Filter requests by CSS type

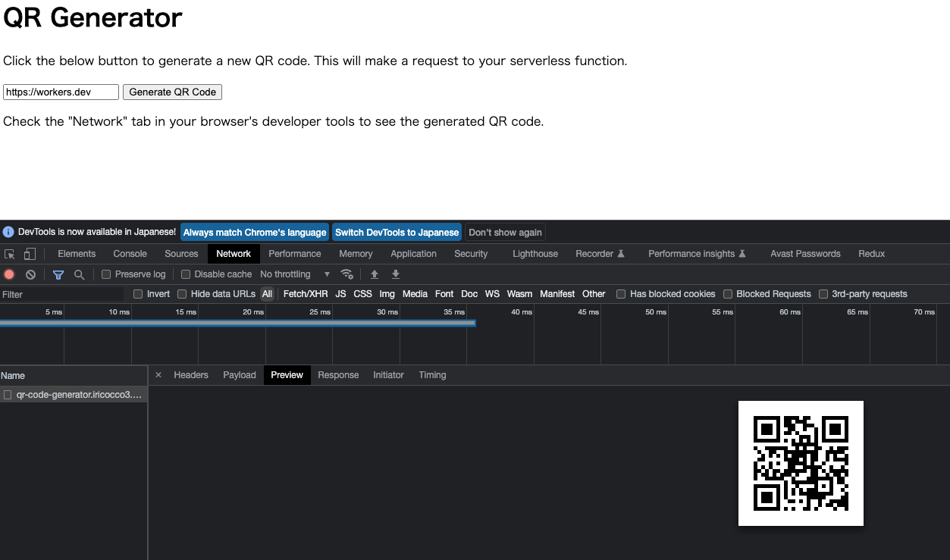point(362,294)
